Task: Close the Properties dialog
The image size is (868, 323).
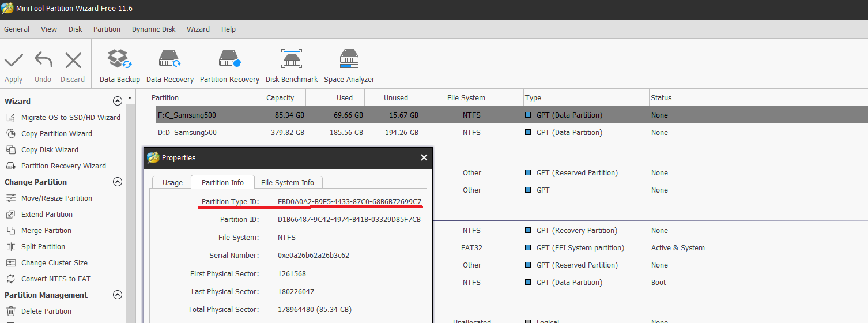Action: point(424,157)
